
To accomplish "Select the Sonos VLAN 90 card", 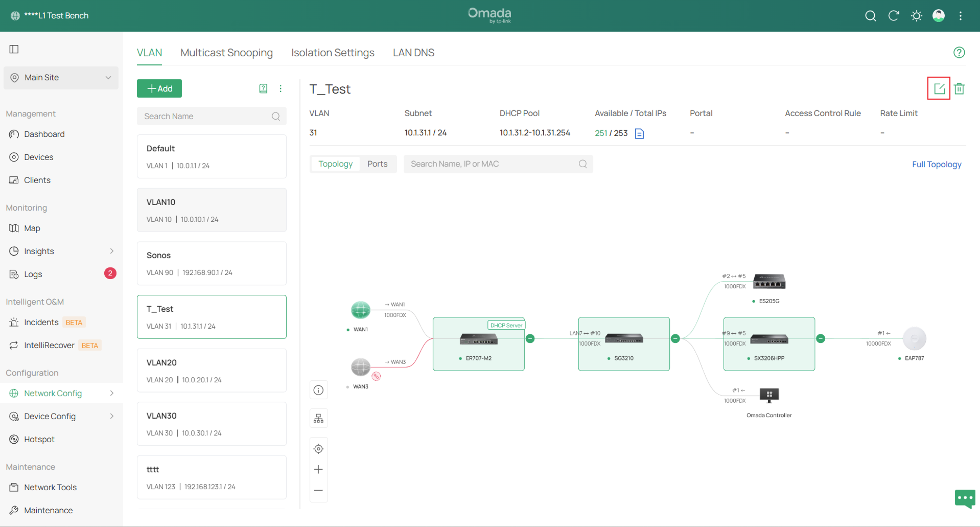I will tap(212, 263).
